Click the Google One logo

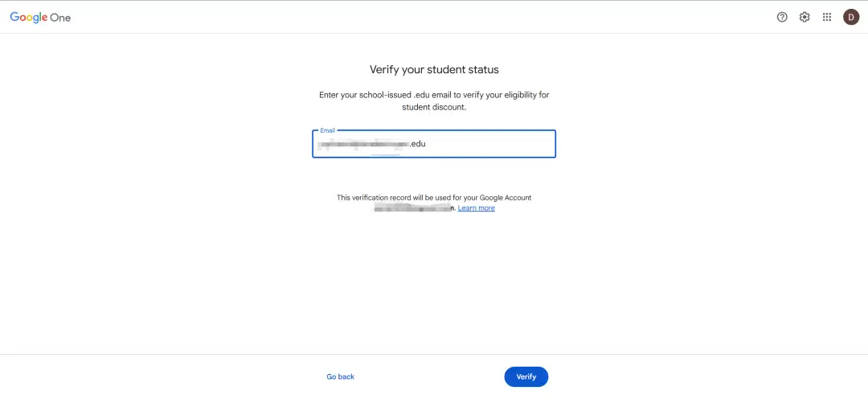pyautogui.click(x=40, y=17)
